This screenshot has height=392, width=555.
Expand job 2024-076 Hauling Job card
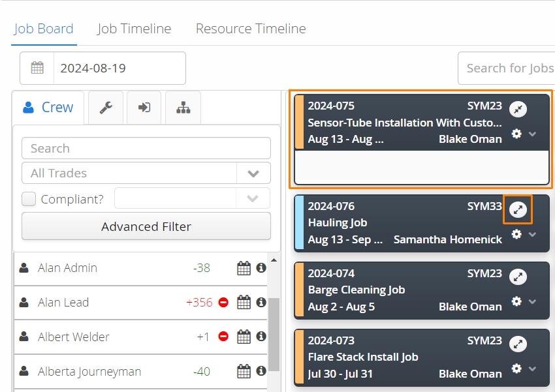[x=518, y=209]
